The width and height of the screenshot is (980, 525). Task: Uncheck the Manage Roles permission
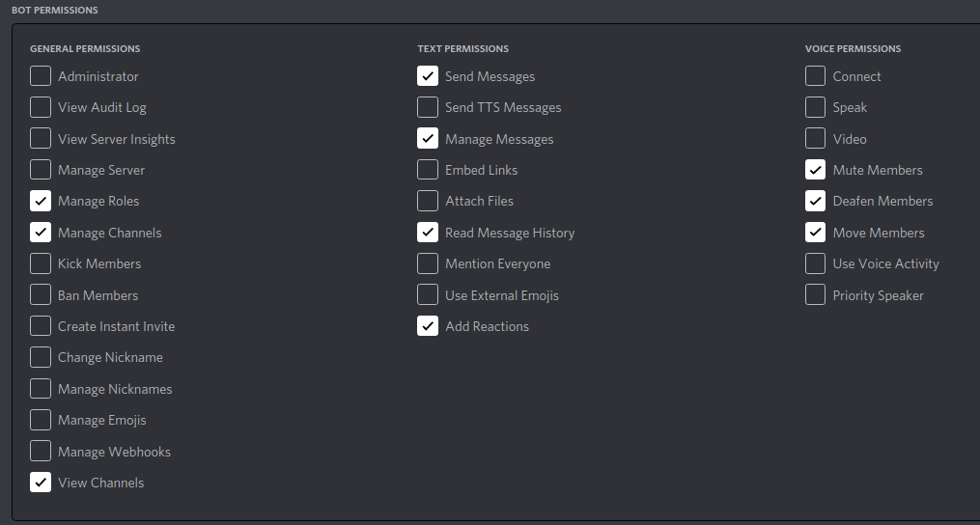41,201
